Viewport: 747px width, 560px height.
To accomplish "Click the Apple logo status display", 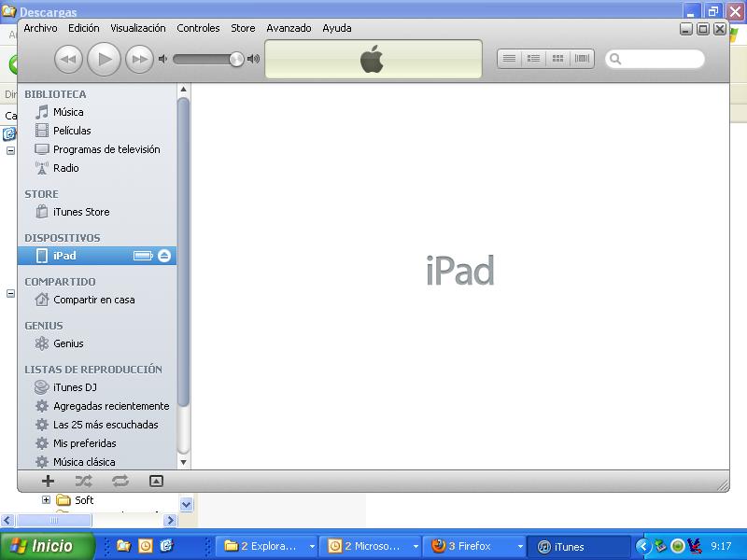I will 373,59.
